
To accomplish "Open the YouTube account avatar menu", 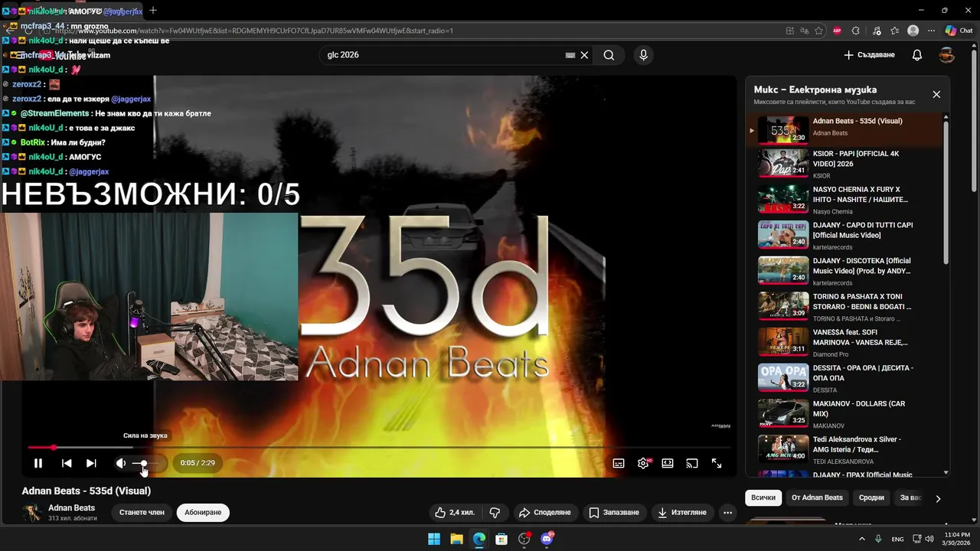I will point(947,55).
